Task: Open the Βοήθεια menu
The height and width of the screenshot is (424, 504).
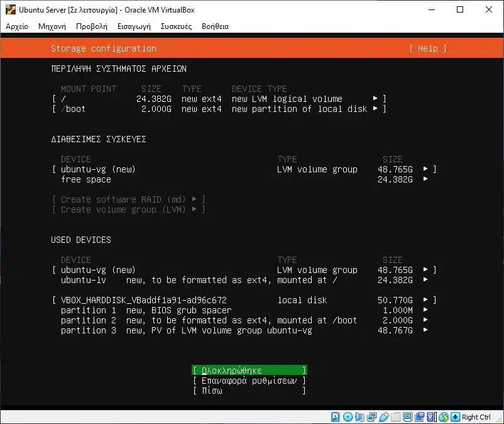Action: pyautogui.click(x=215, y=26)
